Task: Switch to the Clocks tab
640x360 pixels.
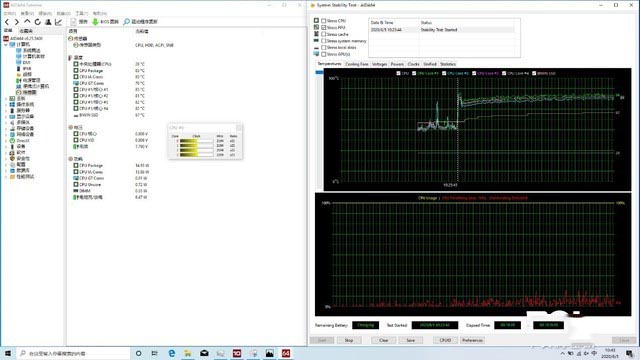Action: [413, 64]
